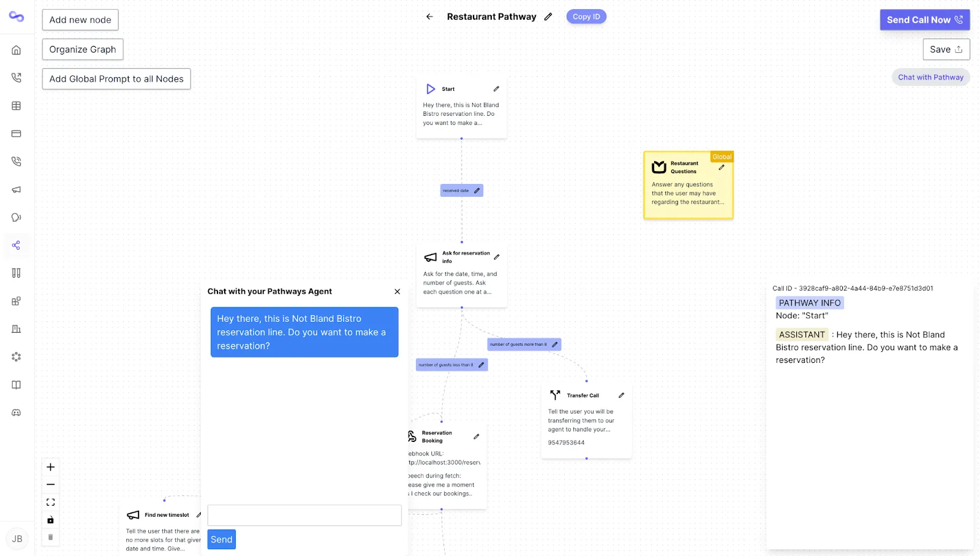Rename pathway using pencil beside title
This screenshot has height=556, width=980.
[548, 17]
